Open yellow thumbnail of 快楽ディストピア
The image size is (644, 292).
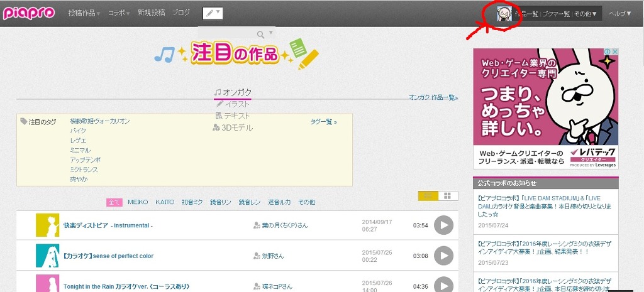coord(47,225)
